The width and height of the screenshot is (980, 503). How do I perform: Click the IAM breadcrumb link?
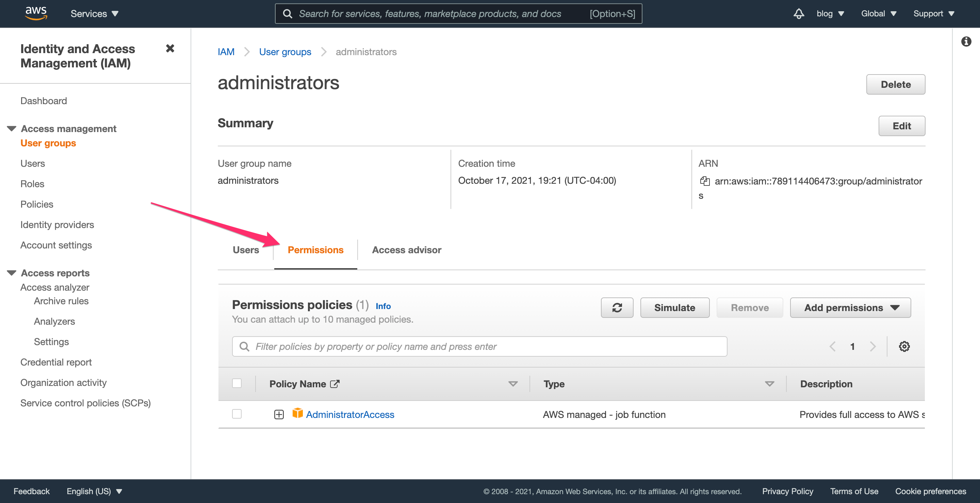pyautogui.click(x=226, y=52)
